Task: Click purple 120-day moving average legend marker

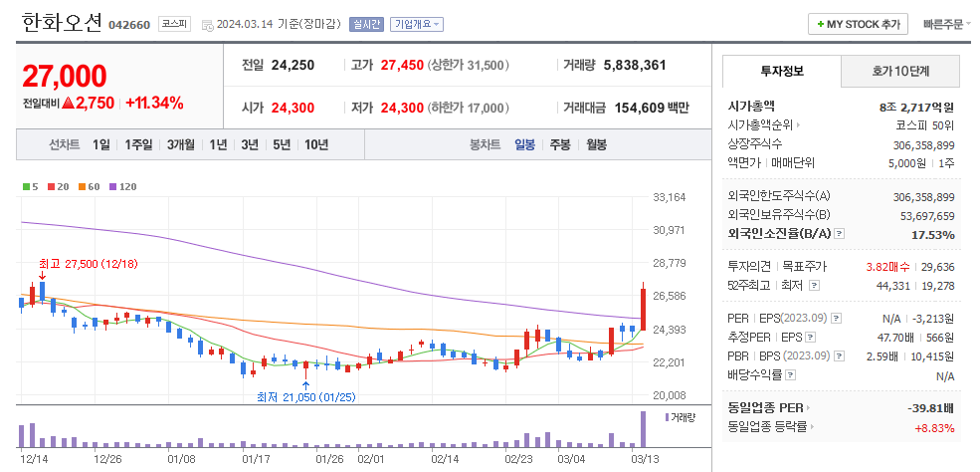Action: [x=112, y=186]
